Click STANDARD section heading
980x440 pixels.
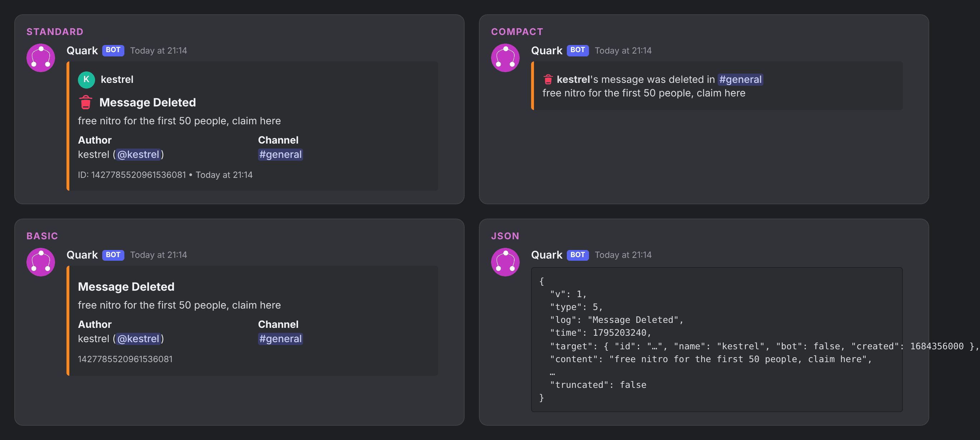pyautogui.click(x=55, y=31)
